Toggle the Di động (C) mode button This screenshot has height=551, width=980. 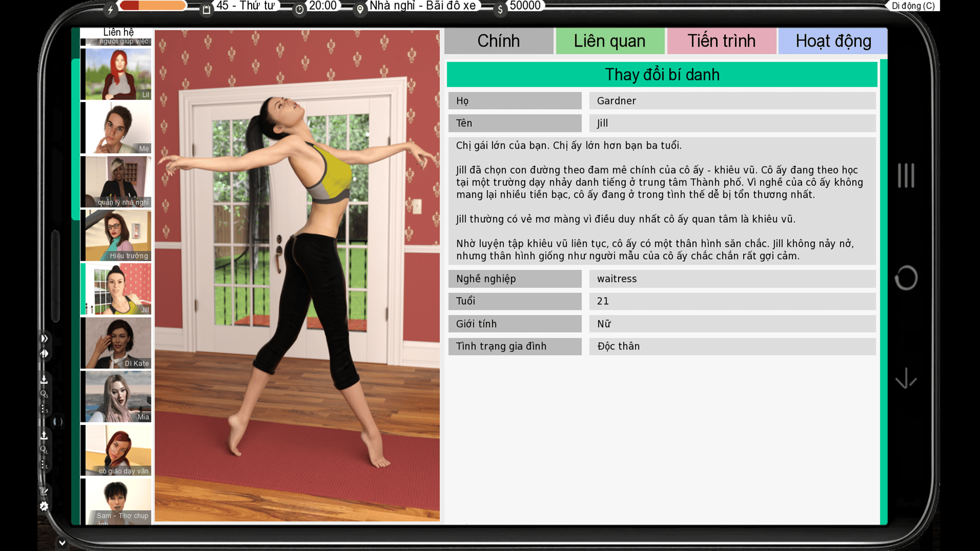(913, 6)
